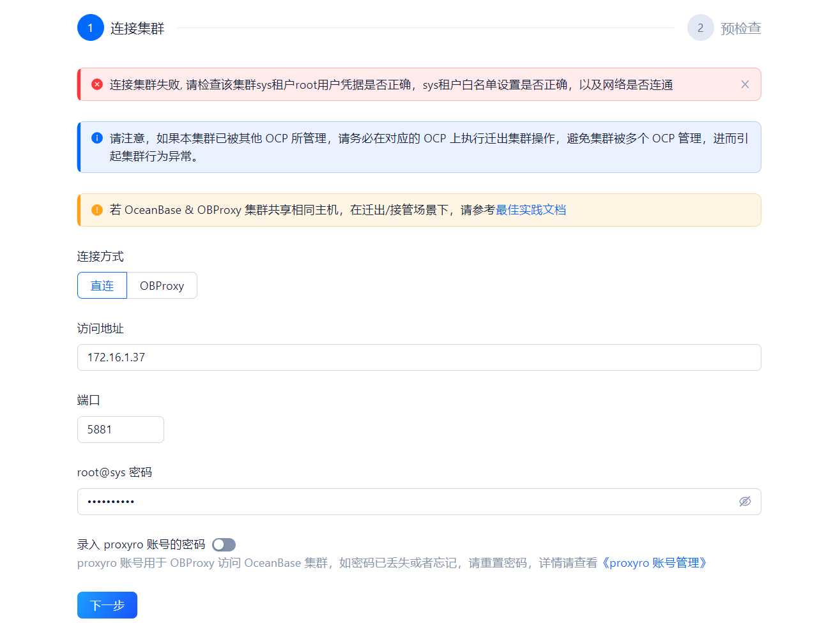Select the 直连 connection method
The image size is (840, 630).
pos(102,285)
